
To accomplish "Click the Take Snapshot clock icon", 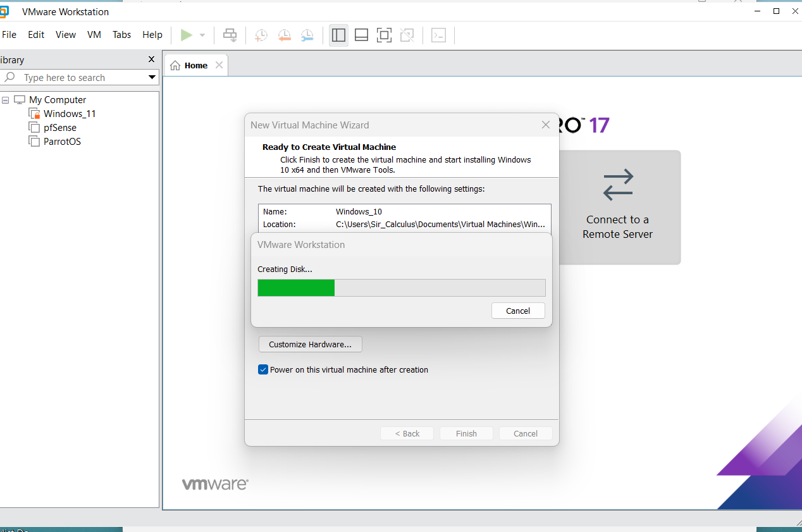I will 261,35.
